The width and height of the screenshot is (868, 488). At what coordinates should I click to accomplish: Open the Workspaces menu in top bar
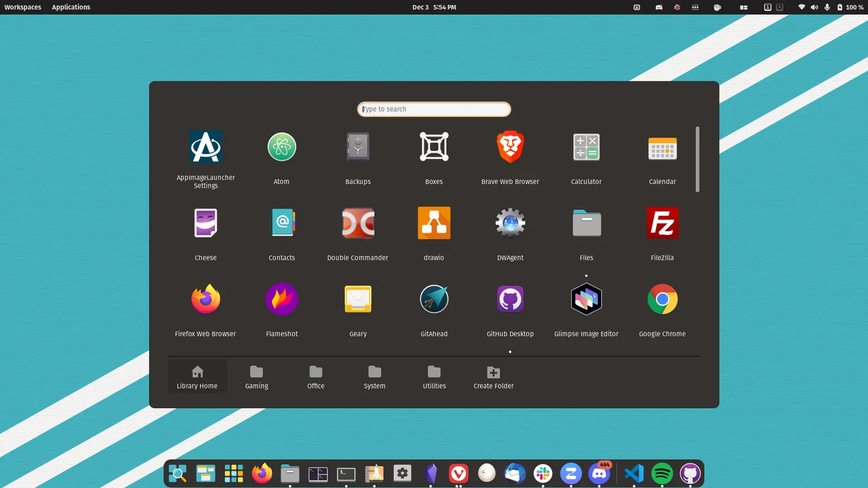23,7
